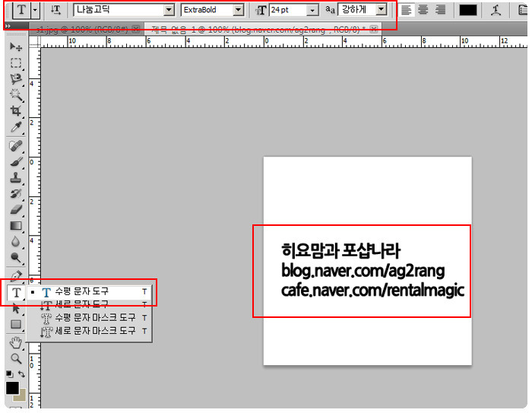Select the Polygonal Lasso tool
532x413 pixels.
[16, 79]
